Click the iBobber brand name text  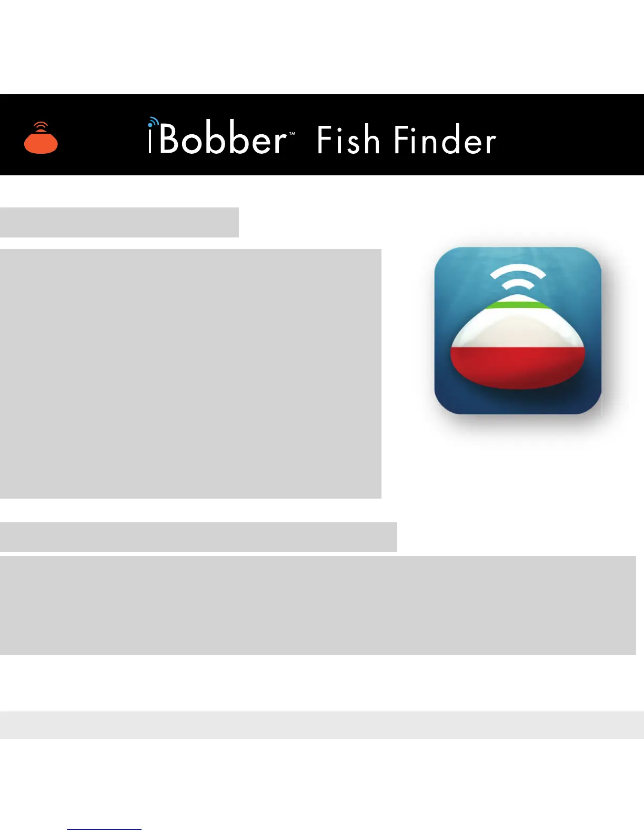click(217, 137)
